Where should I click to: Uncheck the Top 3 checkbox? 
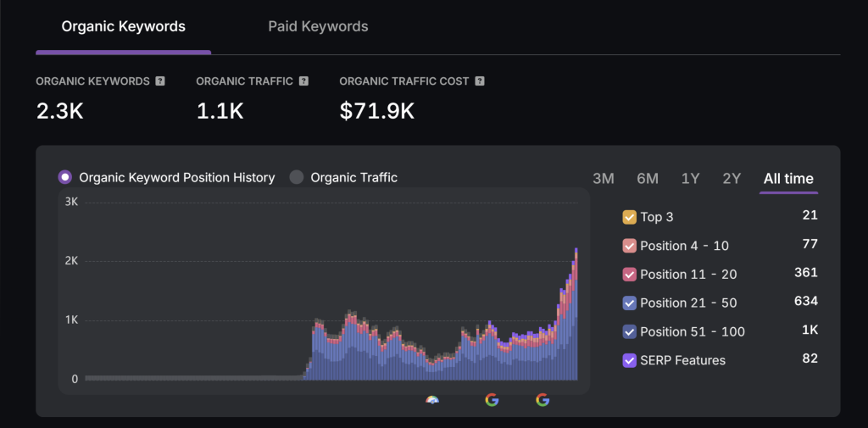(629, 217)
